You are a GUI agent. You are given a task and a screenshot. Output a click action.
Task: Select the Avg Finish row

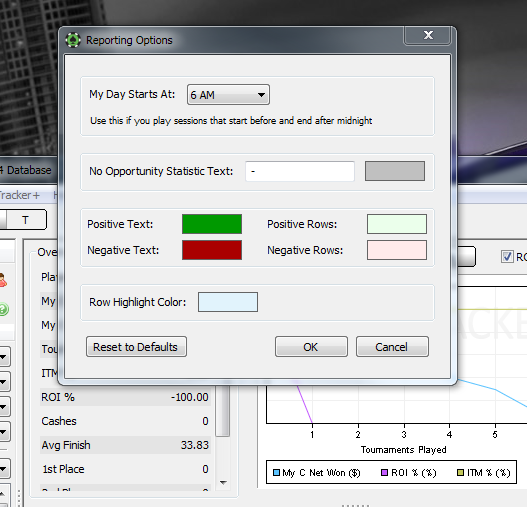[x=125, y=445]
